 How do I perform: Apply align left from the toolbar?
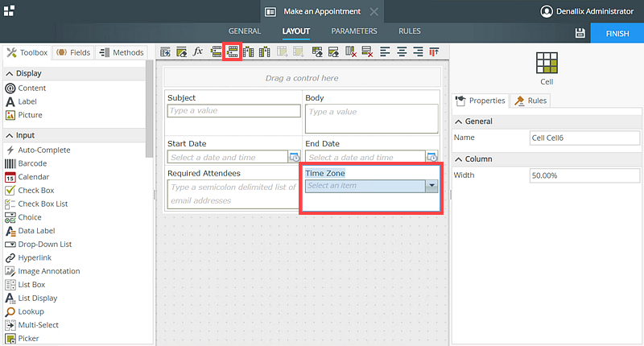click(385, 52)
